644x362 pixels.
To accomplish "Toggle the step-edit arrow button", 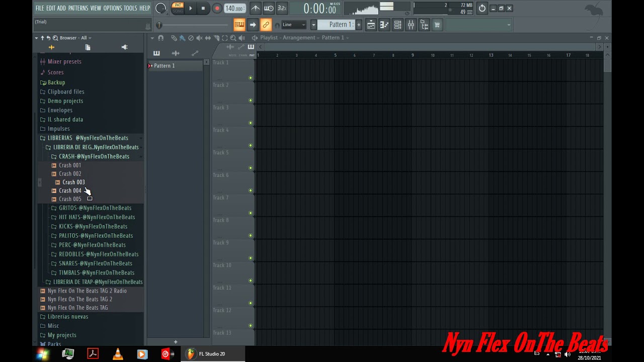I will click(253, 25).
